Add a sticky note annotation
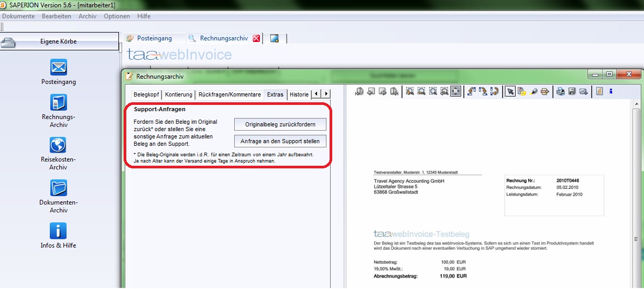This screenshot has width=644, height=289. point(522,91)
